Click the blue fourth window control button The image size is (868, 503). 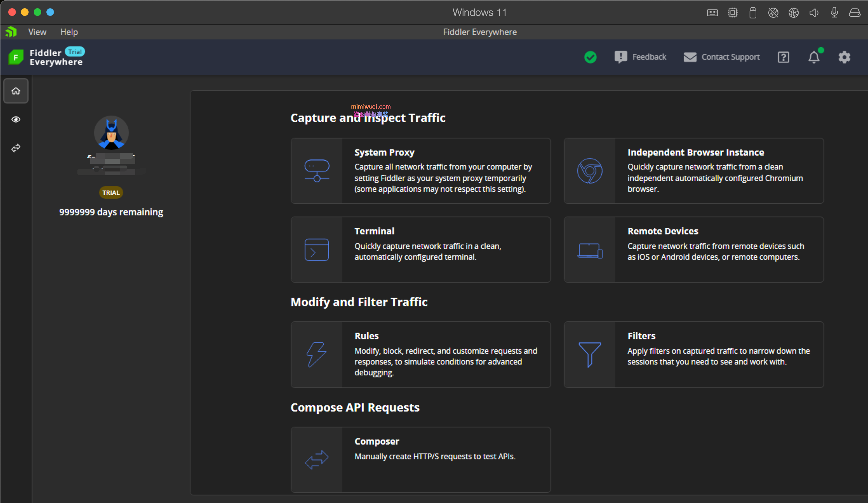click(x=50, y=12)
